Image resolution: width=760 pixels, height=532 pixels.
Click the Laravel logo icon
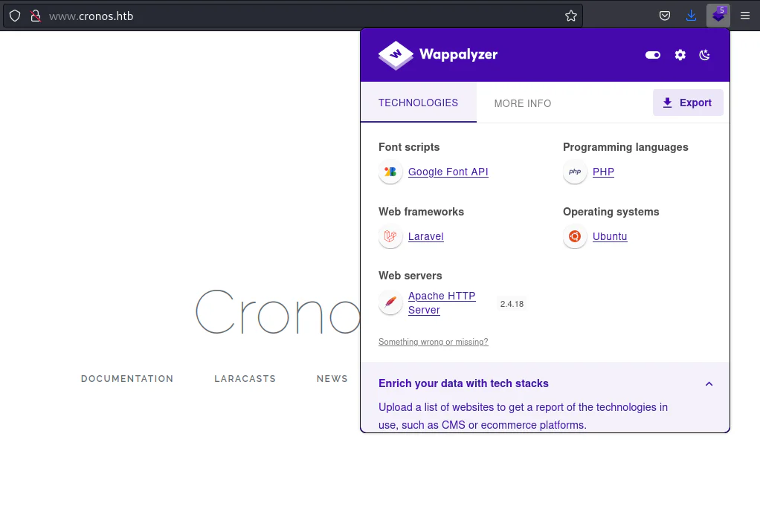[390, 236]
